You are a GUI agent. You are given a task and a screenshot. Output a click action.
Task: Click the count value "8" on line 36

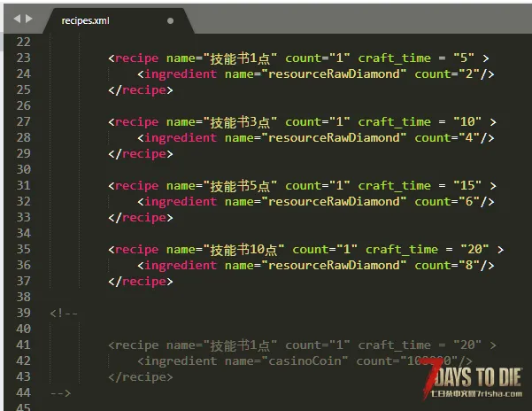[469, 265]
